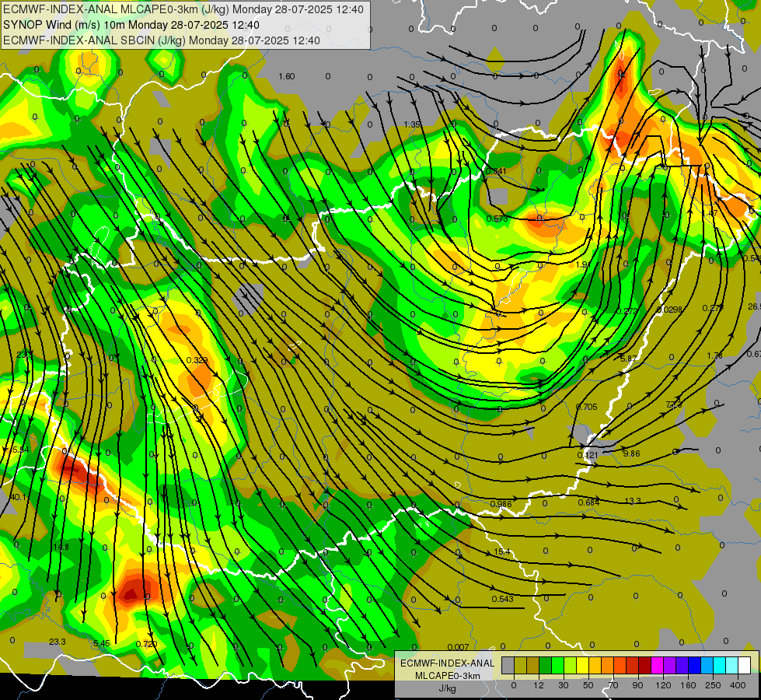The image size is (761, 700).
Task: Click the '0.684' value on the map
Action: coord(588,502)
